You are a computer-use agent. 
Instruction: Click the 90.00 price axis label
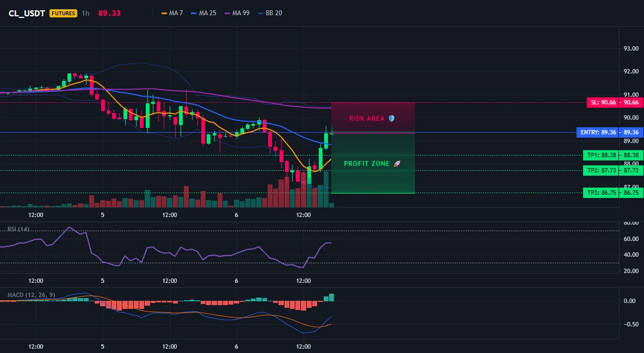(631, 118)
